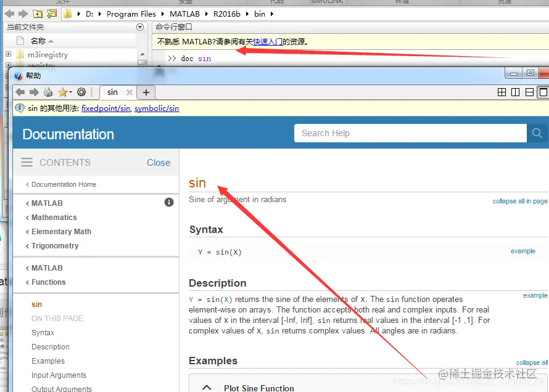Open current folder panel actions dropdown
This screenshot has width=549, height=392.
(x=139, y=27)
